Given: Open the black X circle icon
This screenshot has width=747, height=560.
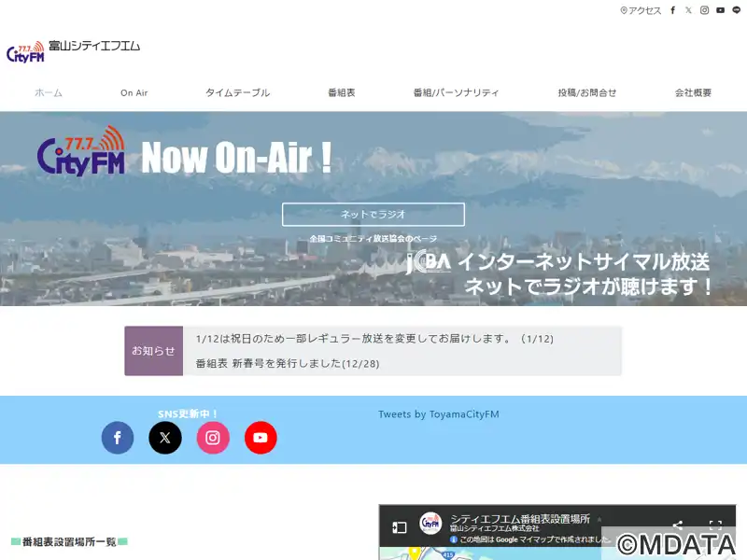Looking at the screenshot, I should coord(165,438).
